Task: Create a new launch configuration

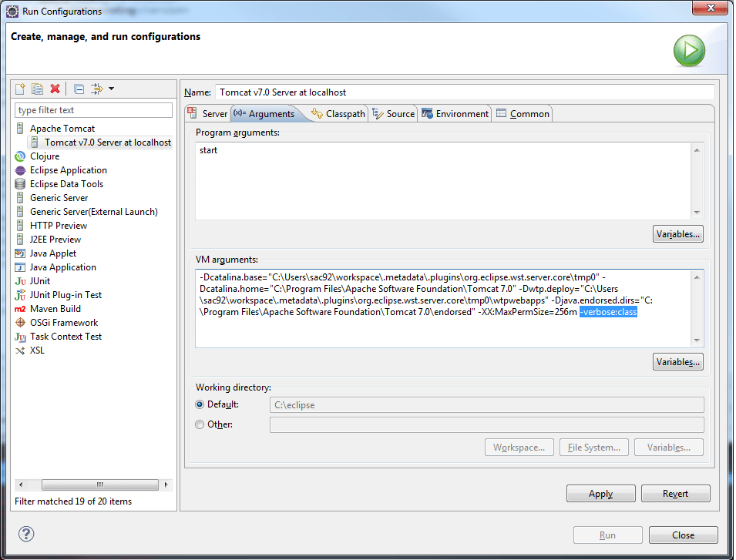Action: coord(18,89)
